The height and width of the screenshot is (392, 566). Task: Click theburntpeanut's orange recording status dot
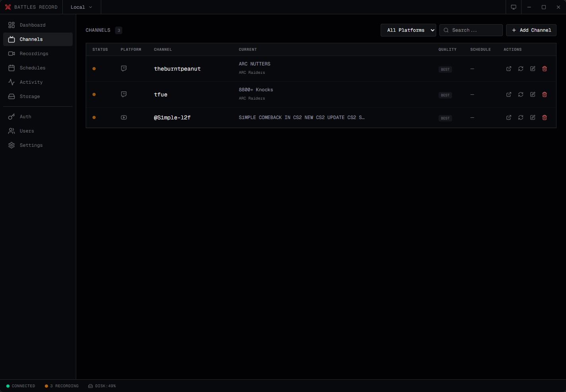pos(94,68)
